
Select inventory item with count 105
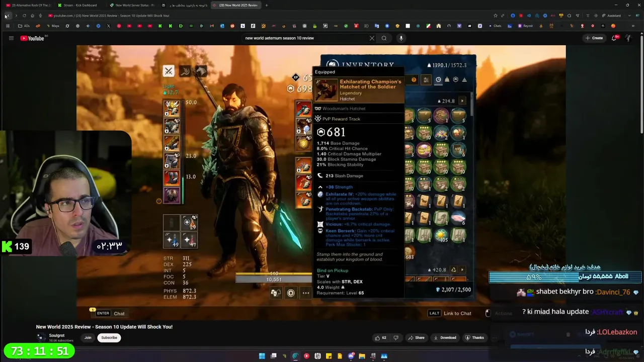(x=441, y=235)
